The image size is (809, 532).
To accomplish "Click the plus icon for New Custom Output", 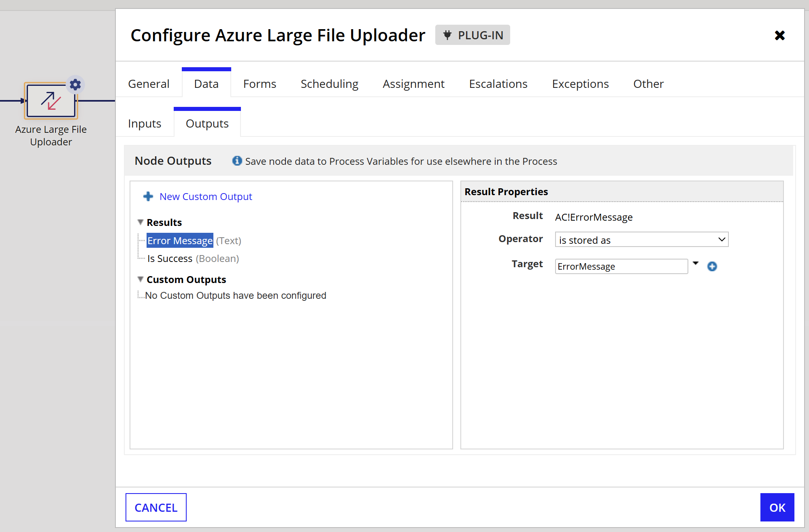I will pyautogui.click(x=148, y=196).
